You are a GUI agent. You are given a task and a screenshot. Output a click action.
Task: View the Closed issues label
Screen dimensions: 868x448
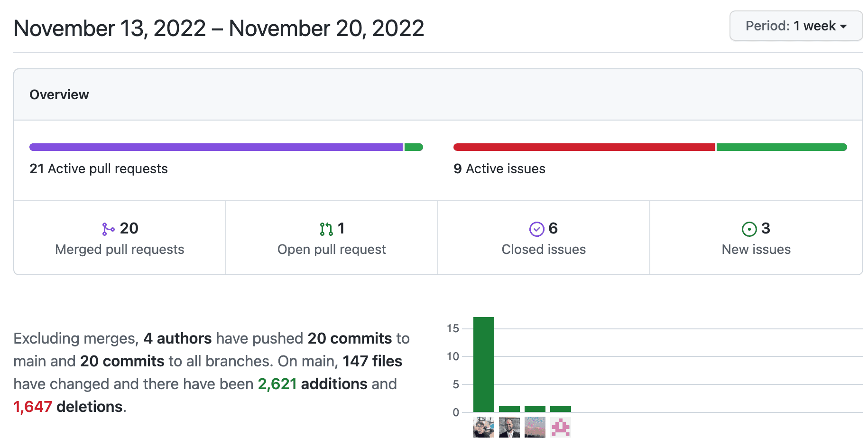(x=544, y=250)
